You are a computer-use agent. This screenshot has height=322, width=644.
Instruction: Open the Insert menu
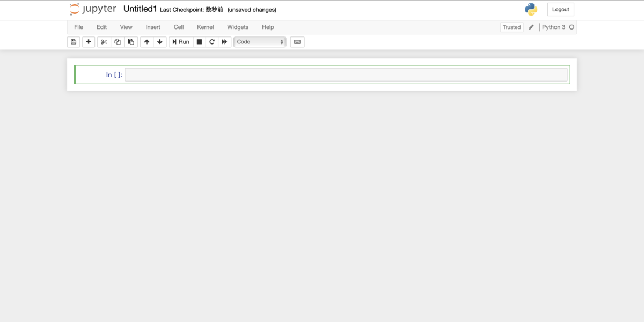(153, 27)
